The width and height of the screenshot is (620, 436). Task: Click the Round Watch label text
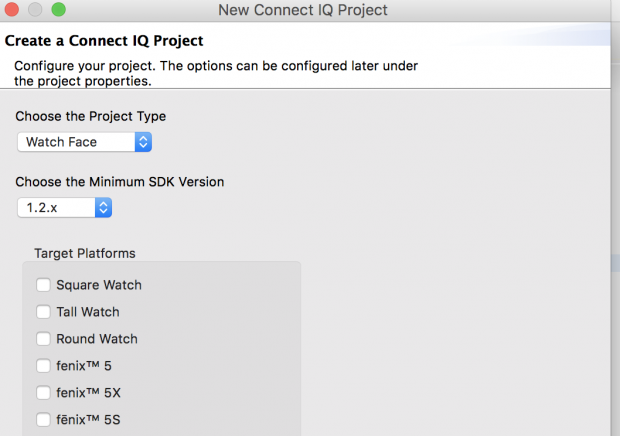tap(97, 339)
